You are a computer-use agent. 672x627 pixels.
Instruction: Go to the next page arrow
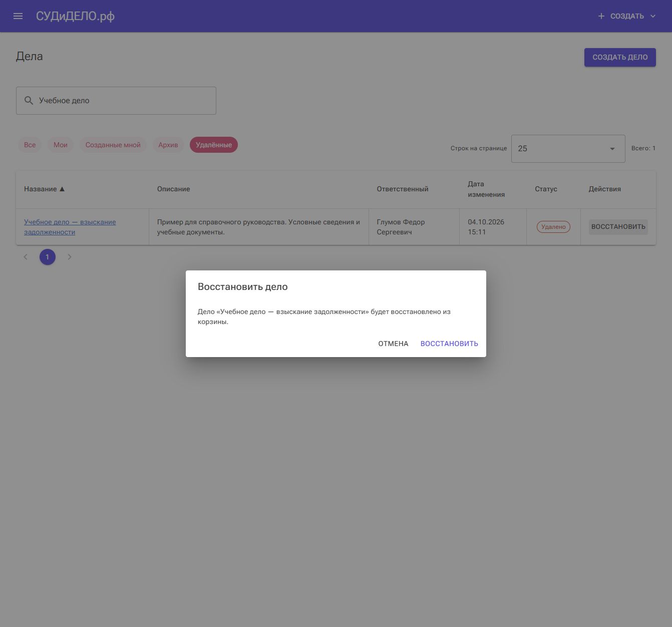point(70,257)
